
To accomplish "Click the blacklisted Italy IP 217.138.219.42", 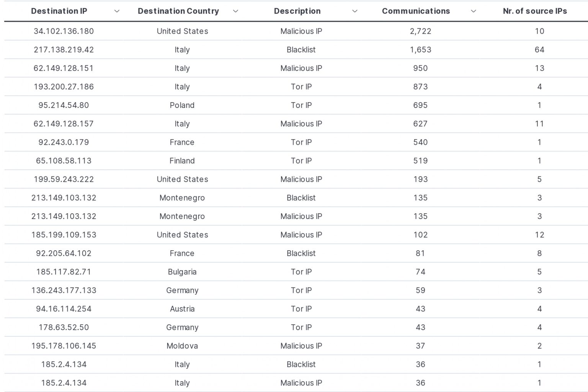I will [64, 50].
